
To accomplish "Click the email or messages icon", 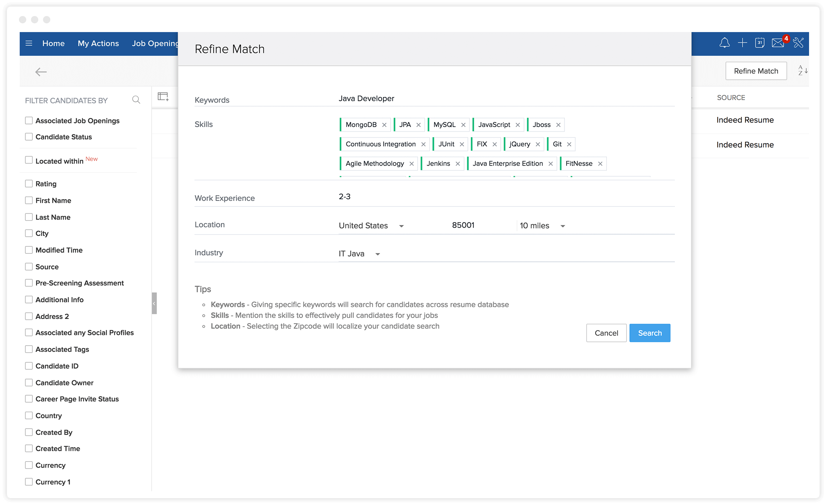I will coord(780,43).
